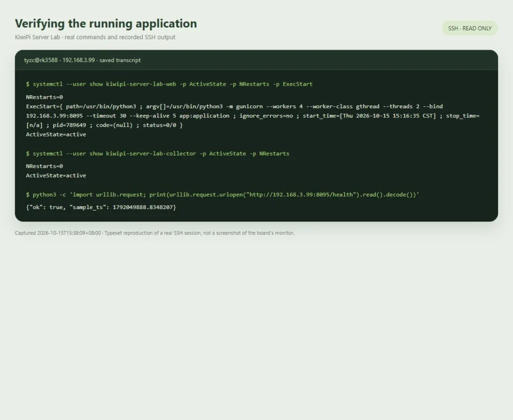The image size is (513, 420).
Task: Click the 'Captured 2026-10-15T15:38:09' footer note
Action: (154, 233)
